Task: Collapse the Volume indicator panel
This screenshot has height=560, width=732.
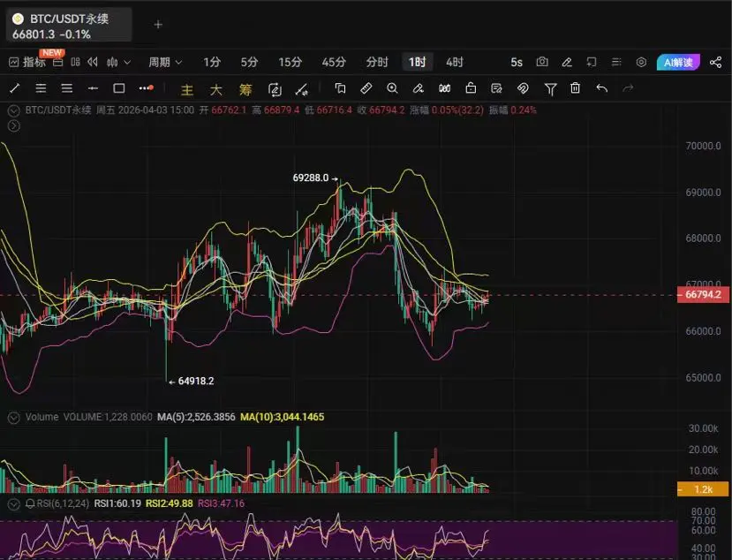Action: (14, 417)
